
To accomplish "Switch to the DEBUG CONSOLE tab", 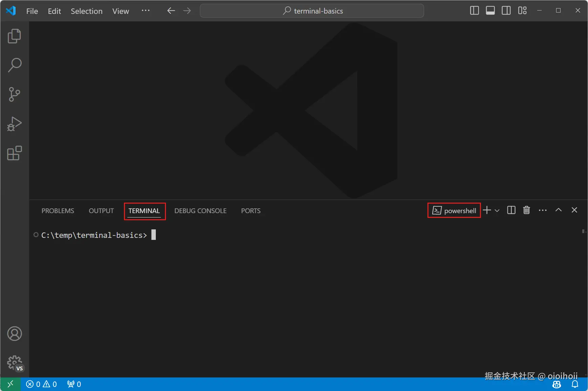I will tap(201, 211).
